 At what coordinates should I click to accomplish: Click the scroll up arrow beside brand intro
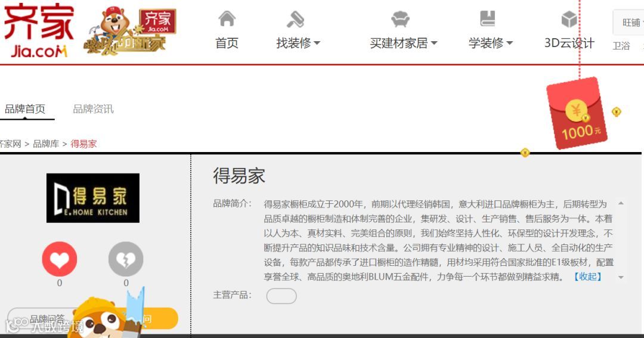(x=621, y=203)
